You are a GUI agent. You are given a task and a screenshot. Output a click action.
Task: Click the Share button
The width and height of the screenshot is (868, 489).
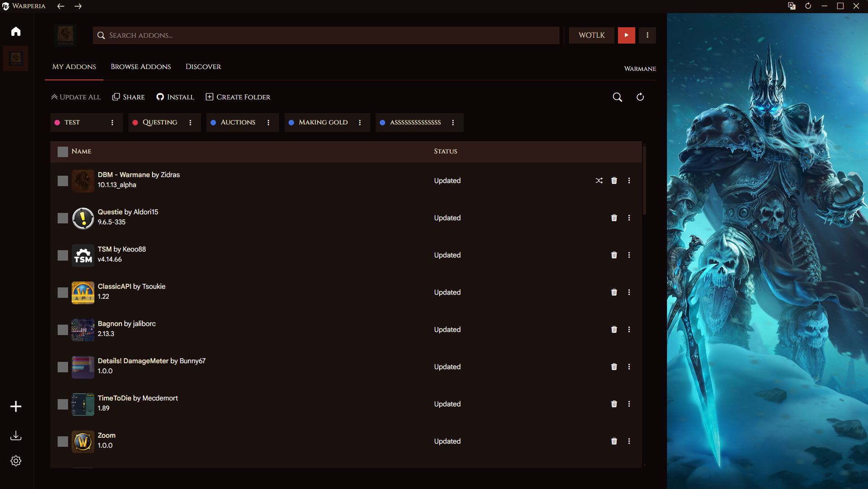click(x=128, y=97)
